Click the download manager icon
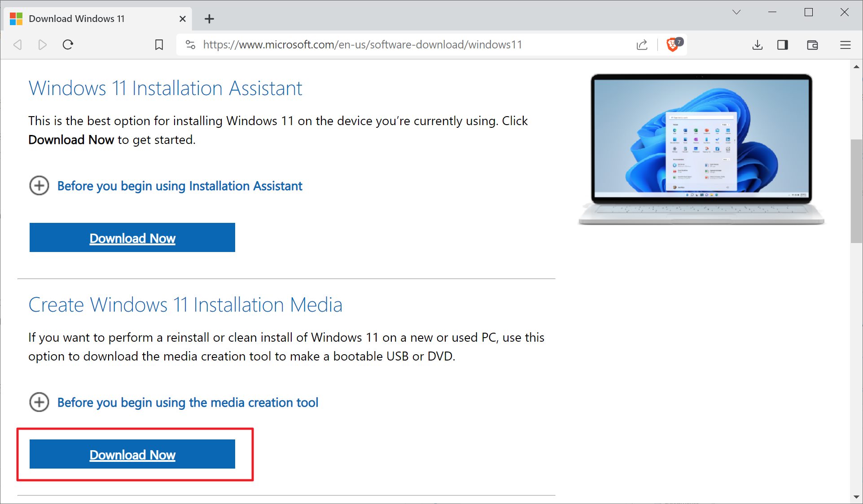This screenshot has height=504, width=863. click(758, 45)
